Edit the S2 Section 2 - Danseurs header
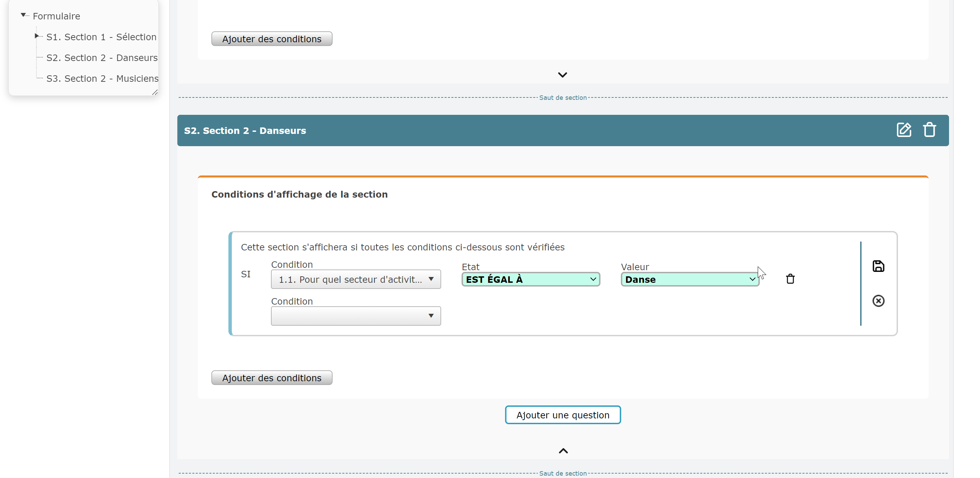 pos(903,130)
